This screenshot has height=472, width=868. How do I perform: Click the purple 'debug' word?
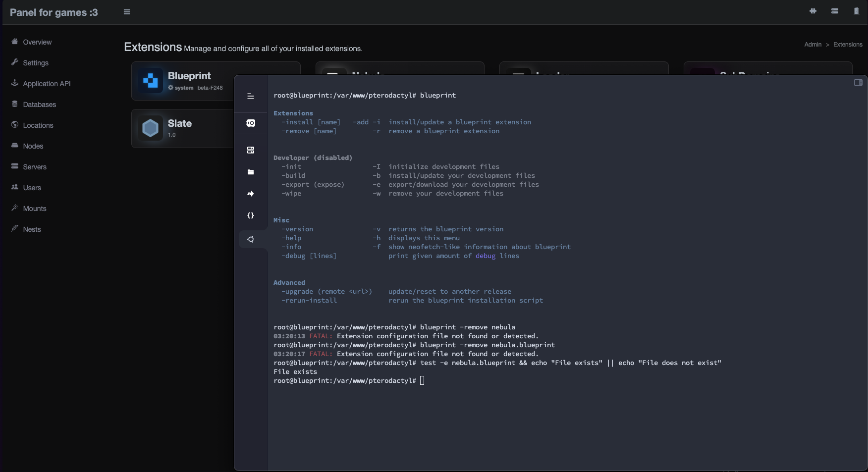click(x=486, y=256)
